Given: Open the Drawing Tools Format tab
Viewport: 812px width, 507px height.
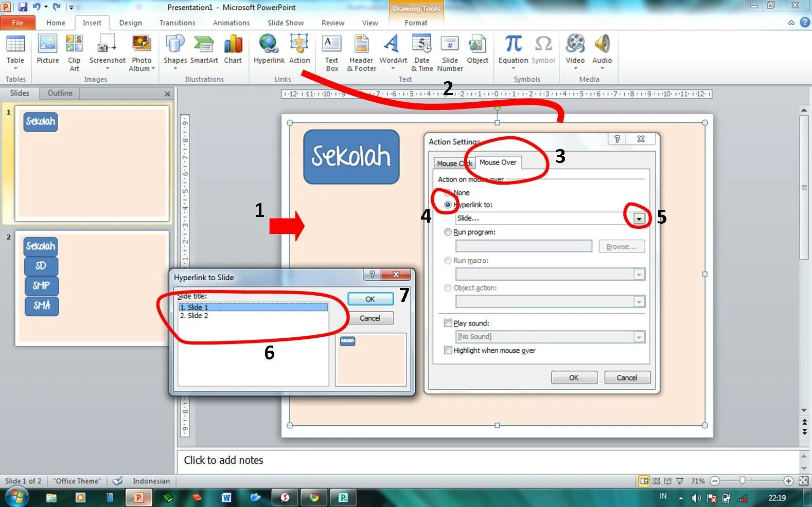Looking at the screenshot, I should coord(416,23).
